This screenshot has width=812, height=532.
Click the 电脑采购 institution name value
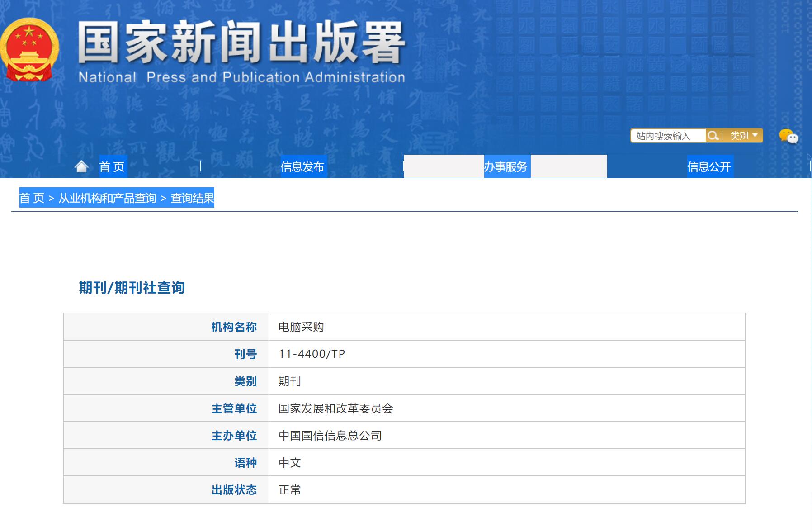coord(301,327)
